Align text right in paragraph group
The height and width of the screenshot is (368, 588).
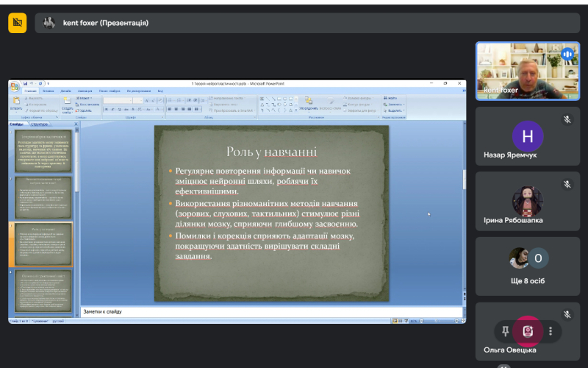pyautogui.click(x=183, y=109)
